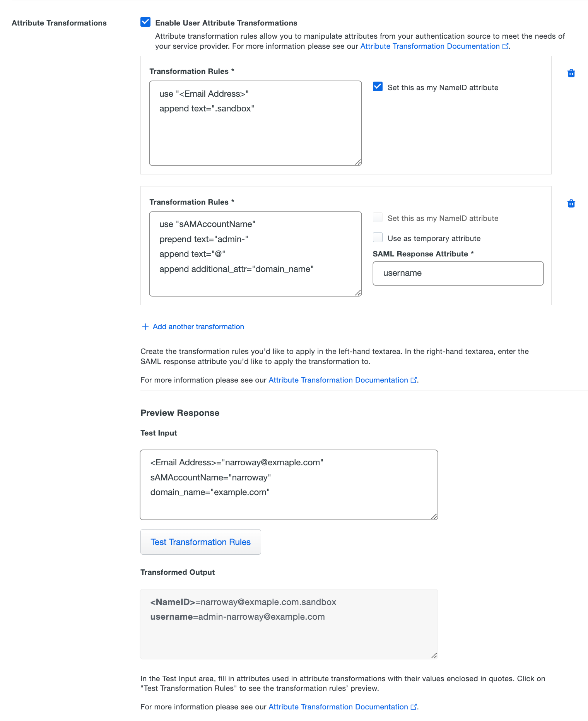Click the external link icon beside top Documentation link
Screen dimensions: 588x721
505,46
